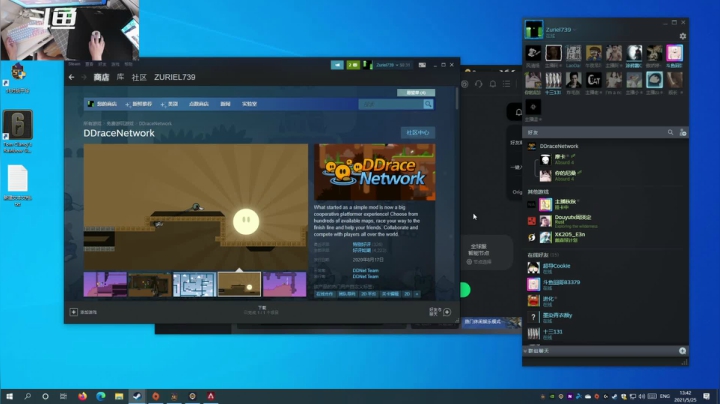Click the downloads status in Steam footer
Screen dimensions: 720x404
[261, 310]
